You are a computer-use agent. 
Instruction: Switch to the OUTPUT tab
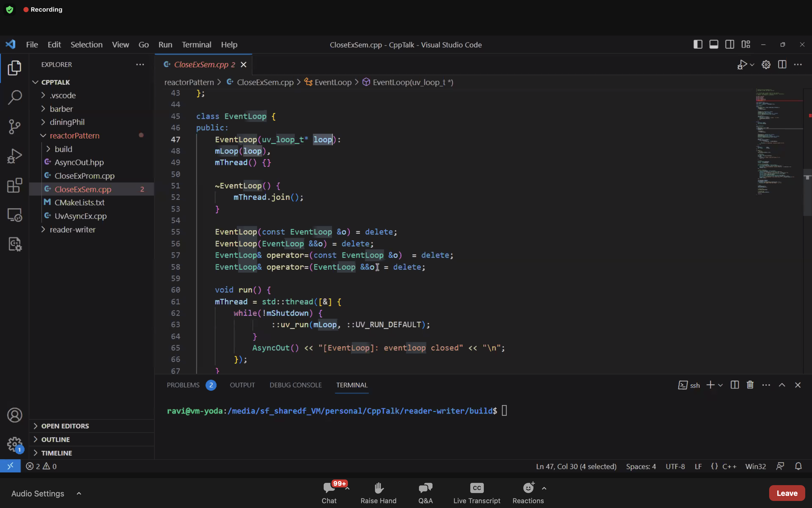tap(242, 385)
